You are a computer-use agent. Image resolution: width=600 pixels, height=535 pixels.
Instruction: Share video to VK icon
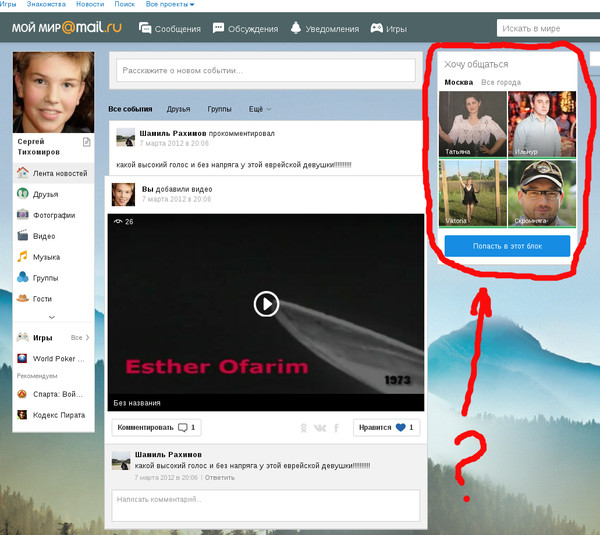coord(320,428)
